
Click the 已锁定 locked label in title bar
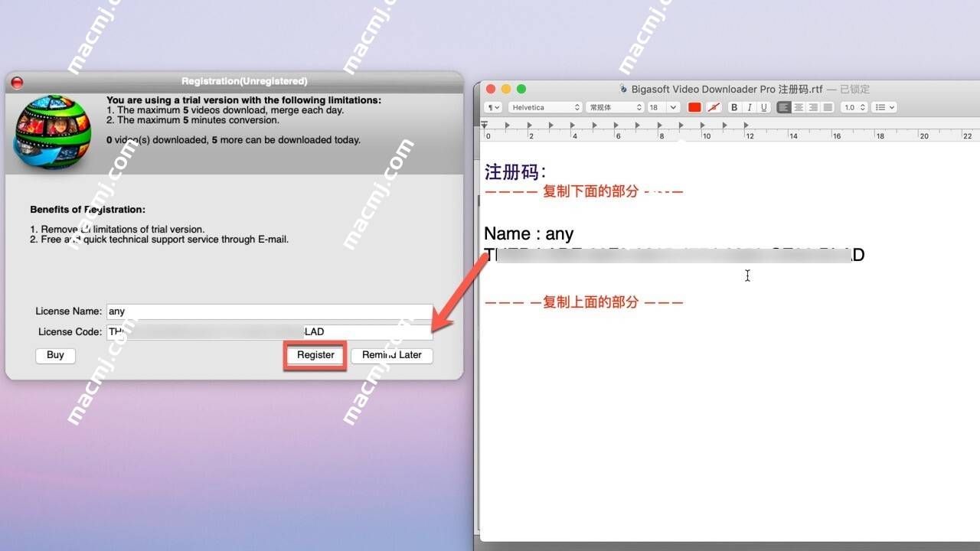(854, 89)
